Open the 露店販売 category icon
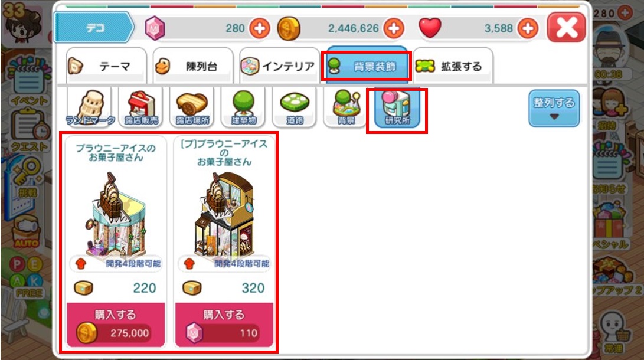 [141, 107]
